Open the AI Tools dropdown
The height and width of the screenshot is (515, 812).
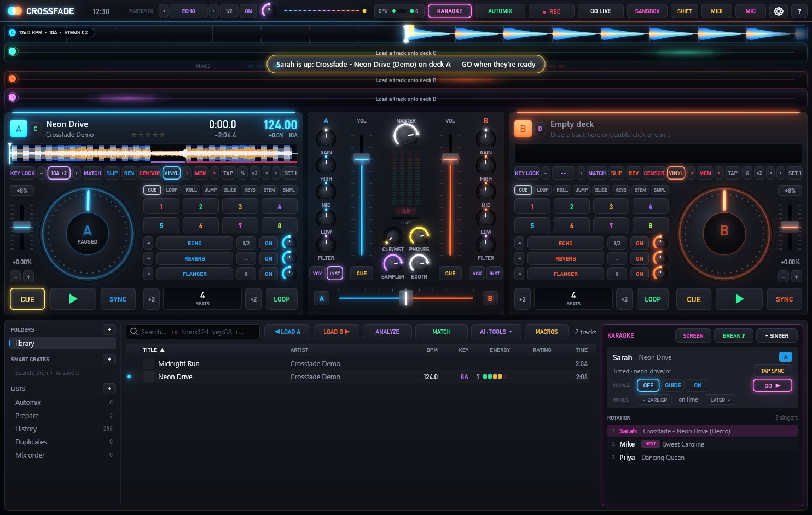(x=496, y=332)
